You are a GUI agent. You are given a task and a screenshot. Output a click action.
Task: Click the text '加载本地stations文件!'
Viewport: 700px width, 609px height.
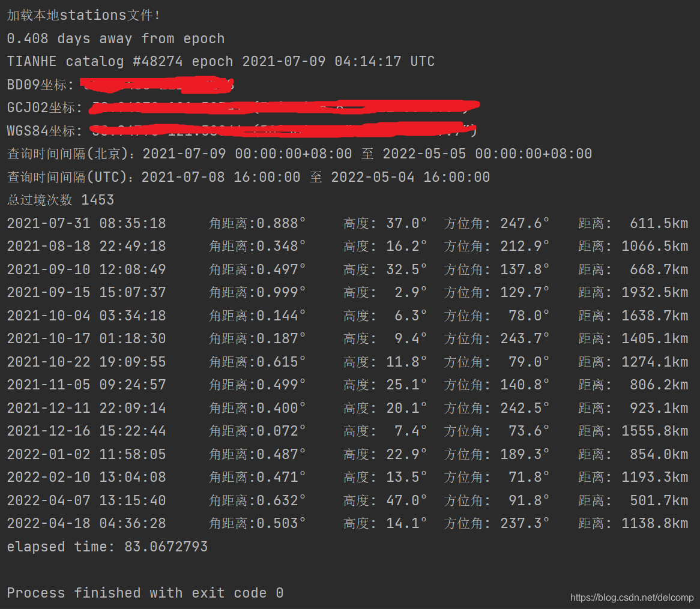point(83,15)
